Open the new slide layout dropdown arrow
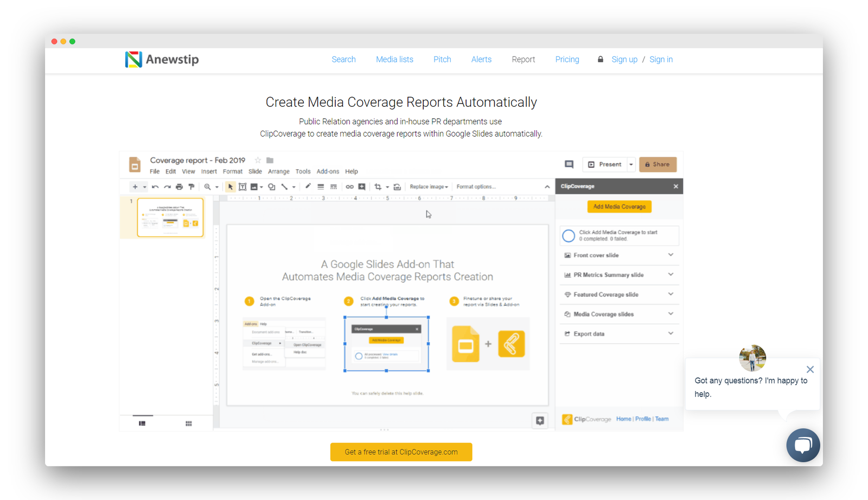Image resolution: width=868 pixels, height=500 pixels. click(144, 187)
